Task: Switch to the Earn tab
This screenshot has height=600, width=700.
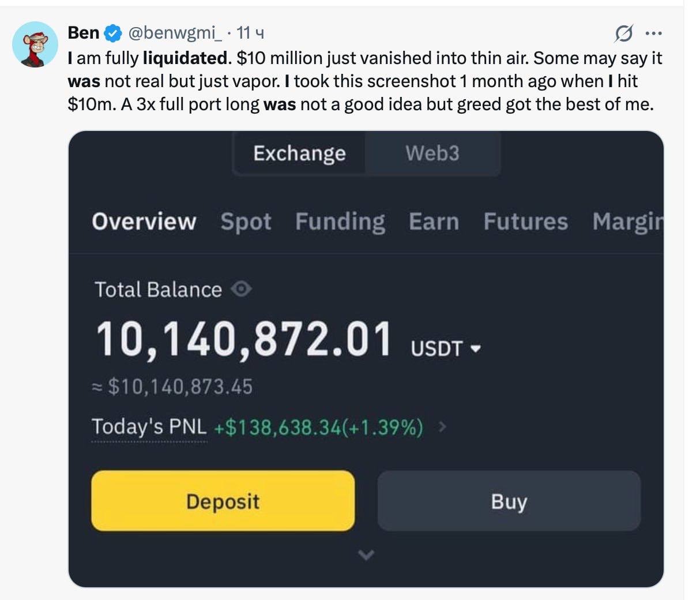Action: tap(434, 222)
